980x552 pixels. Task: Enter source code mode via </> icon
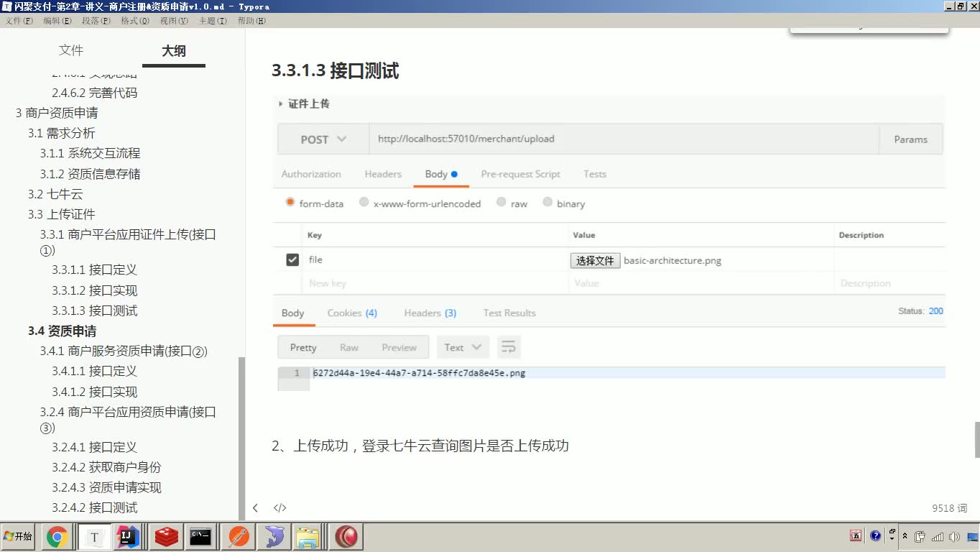[x=279, y=507]
